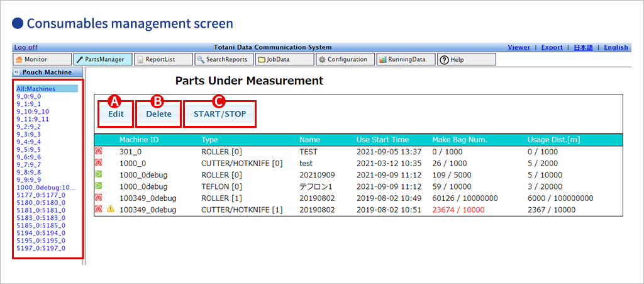The height and width of the screenshot is (284, 644).
Task: Click the Export link
Action: pos(552,47)
